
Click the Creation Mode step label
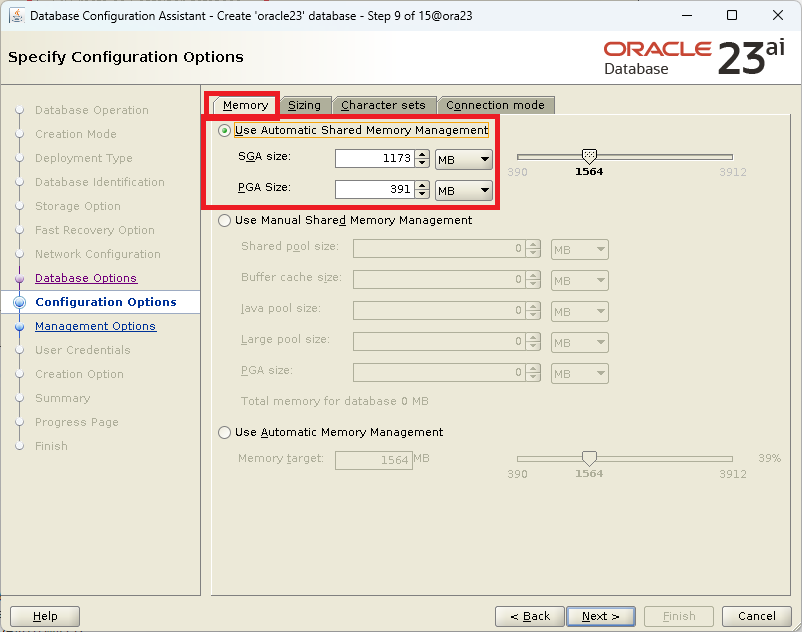(76, 134)
